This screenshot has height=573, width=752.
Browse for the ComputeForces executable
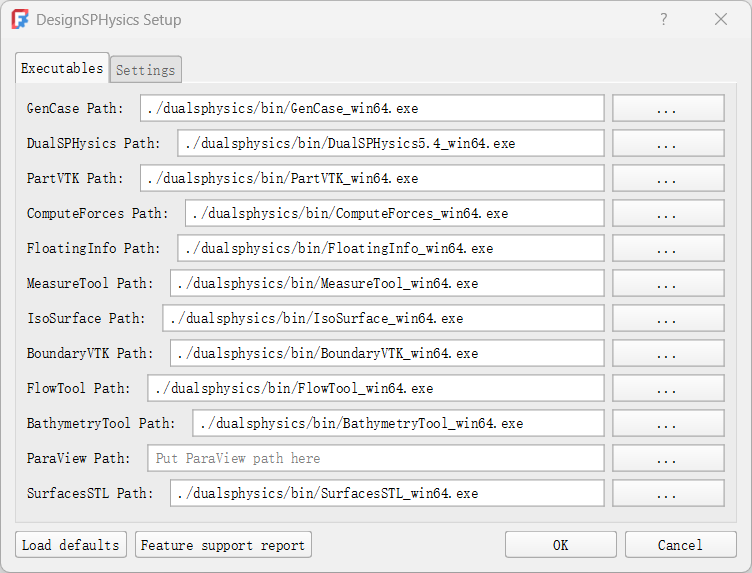click(667, 214)
